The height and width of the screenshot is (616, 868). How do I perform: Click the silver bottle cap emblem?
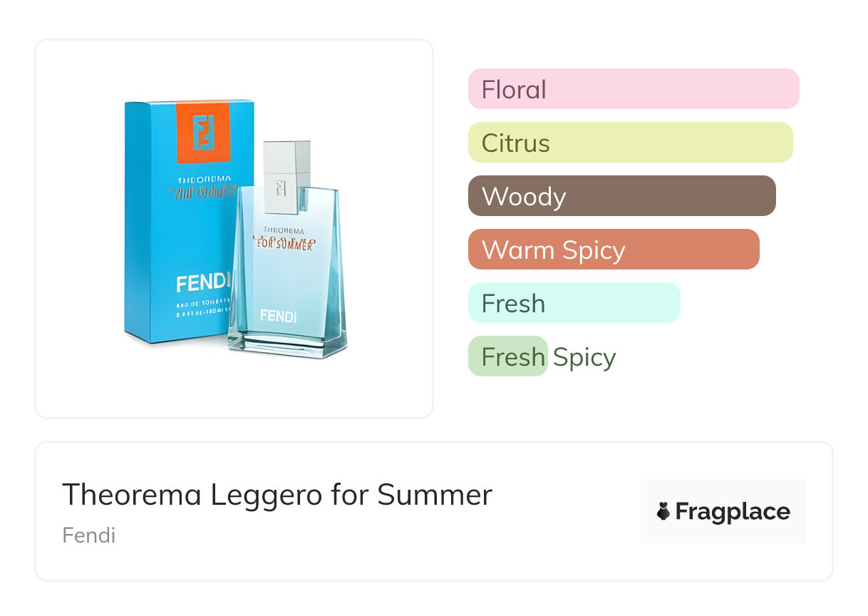point(281,188)
